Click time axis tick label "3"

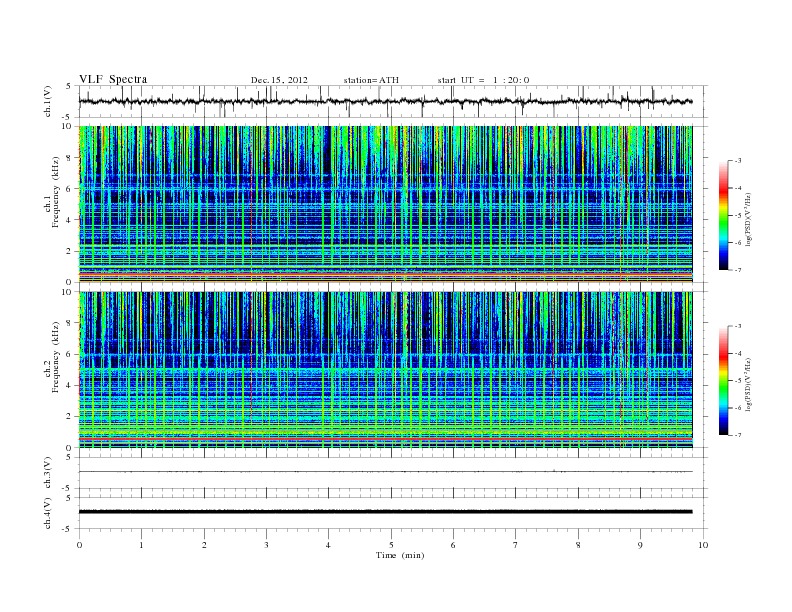click(x=266, y=545)
